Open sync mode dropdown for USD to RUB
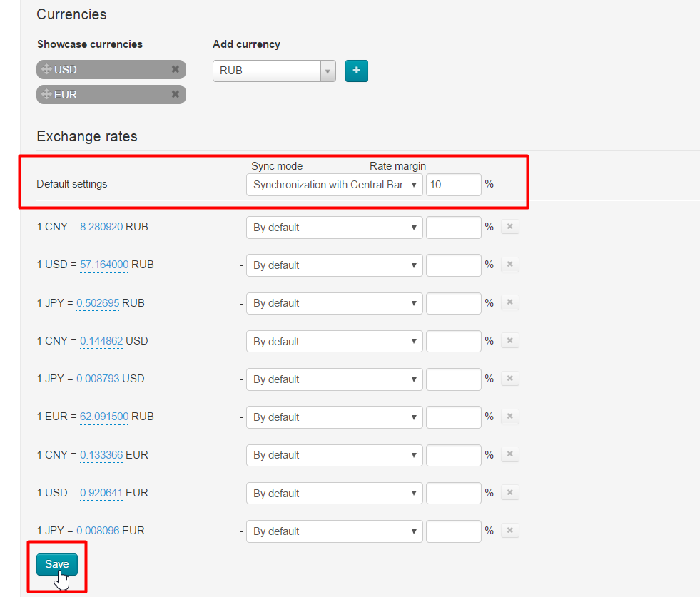Image resolution: width=700 pixels, height=597 pixels. pyautogui.click(x=335, y=265)
